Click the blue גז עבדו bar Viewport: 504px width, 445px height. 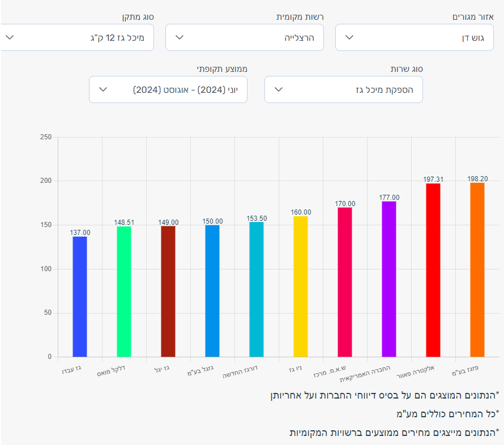(x=80, y=297)
